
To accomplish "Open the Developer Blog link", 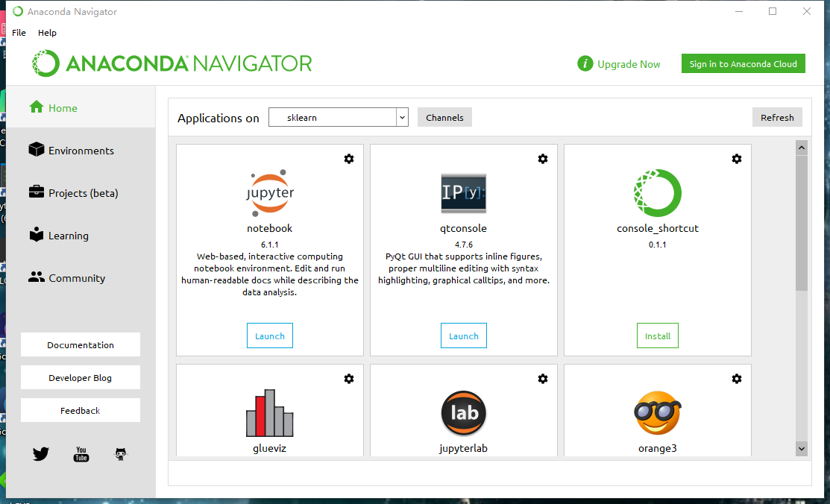I will 81,377.
